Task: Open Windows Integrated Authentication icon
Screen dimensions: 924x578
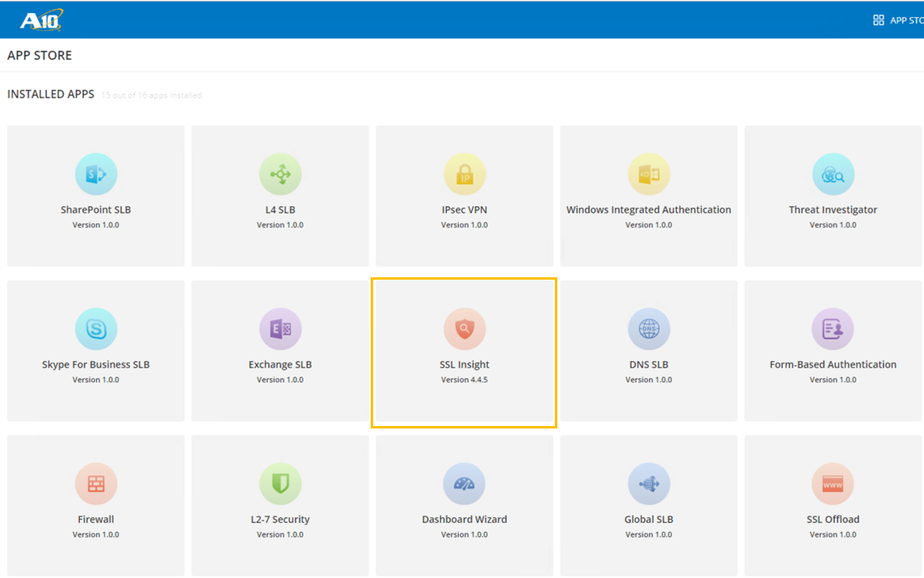Action: click(x=649, y=174)
